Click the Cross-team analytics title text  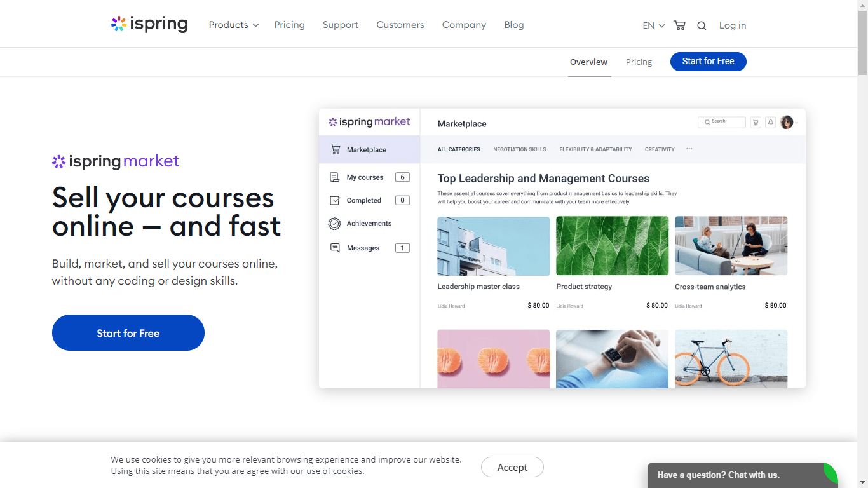(710, 287)
